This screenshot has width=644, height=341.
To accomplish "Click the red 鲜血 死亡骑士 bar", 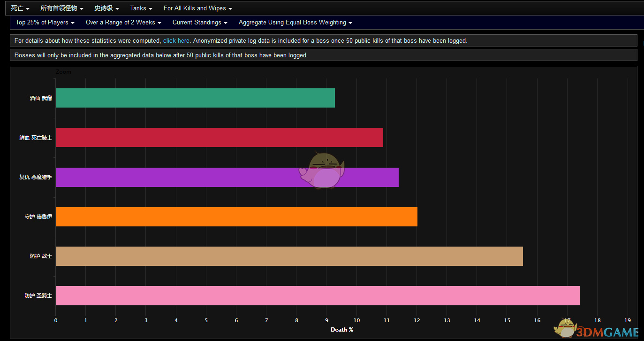I will (219, 137).
